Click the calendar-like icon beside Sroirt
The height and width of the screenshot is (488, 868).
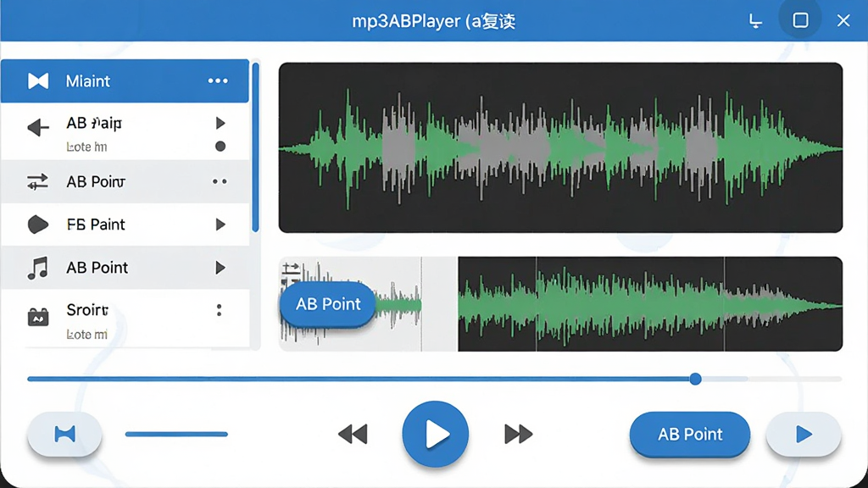coord(38,317)
